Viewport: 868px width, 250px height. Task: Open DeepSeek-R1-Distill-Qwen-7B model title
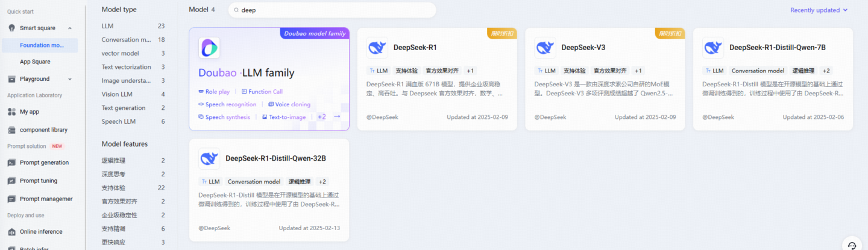point(778,48)
